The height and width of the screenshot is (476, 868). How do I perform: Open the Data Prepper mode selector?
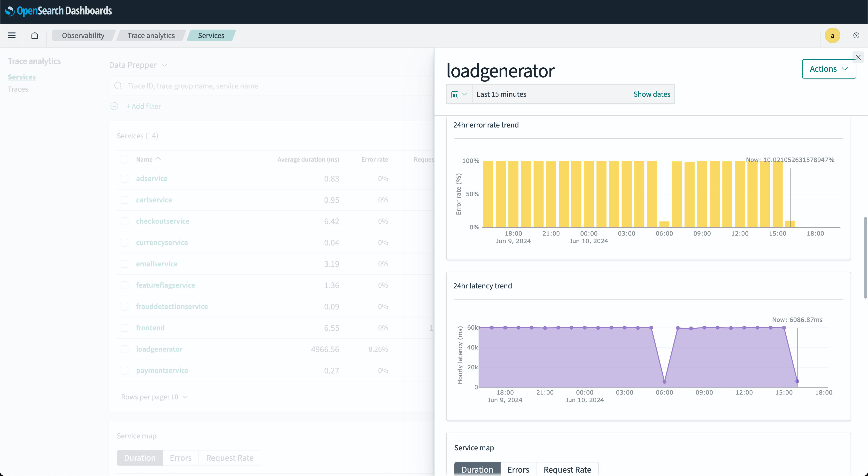click(138, 65)
